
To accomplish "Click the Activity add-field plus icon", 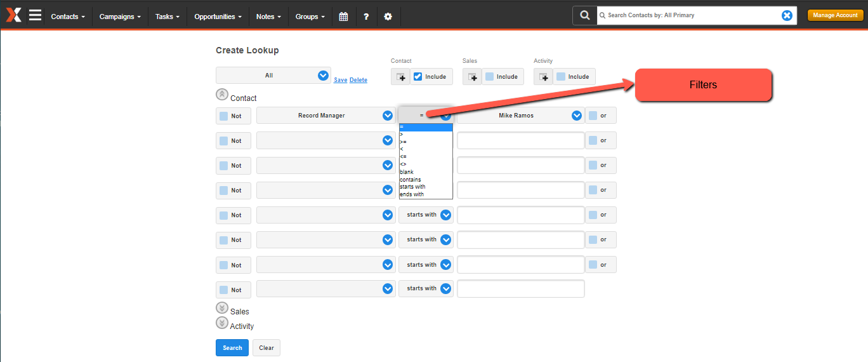I will point(543,77).
